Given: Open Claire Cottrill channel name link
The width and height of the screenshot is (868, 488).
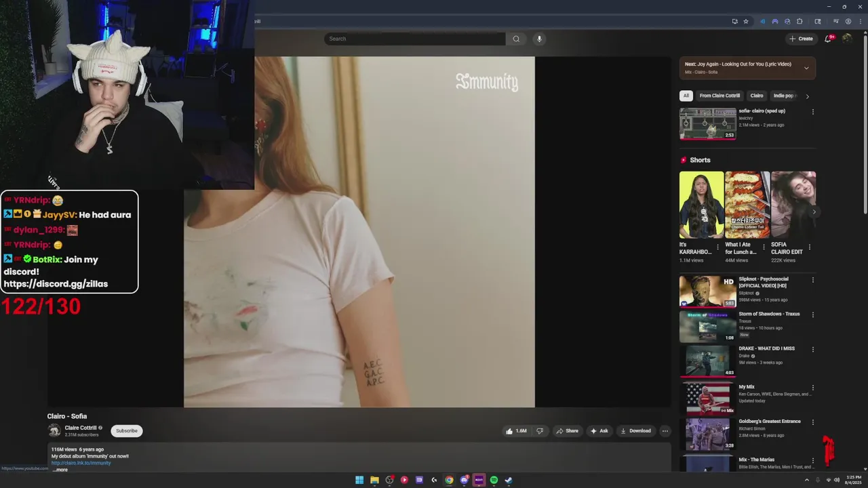Looking at the screenshot, I should pyautogui.click(x=81, y=428).
